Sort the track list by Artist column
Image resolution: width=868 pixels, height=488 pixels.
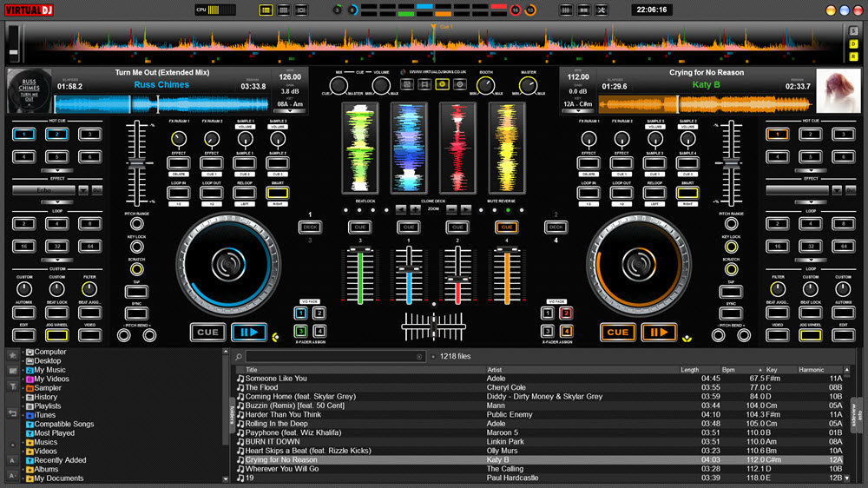pyautogui.click(x=495, y=369)
